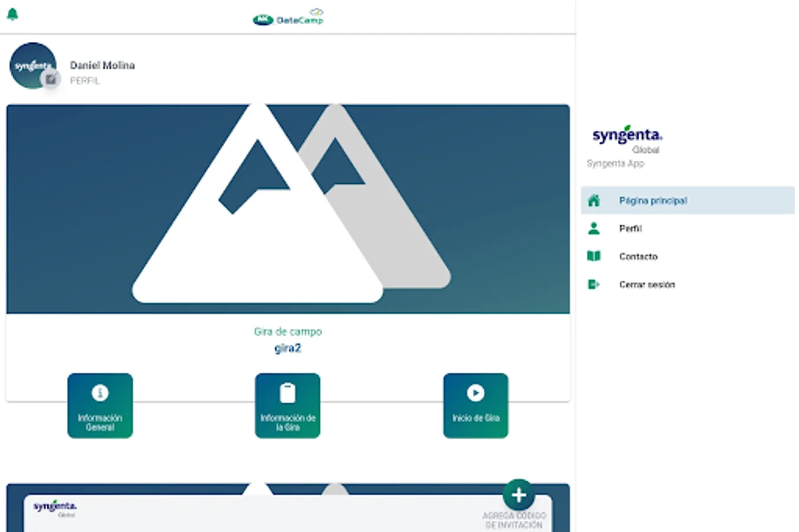799x532 pixels.
Task: Open notifications with the bell icon
Action: click(12, 14)
